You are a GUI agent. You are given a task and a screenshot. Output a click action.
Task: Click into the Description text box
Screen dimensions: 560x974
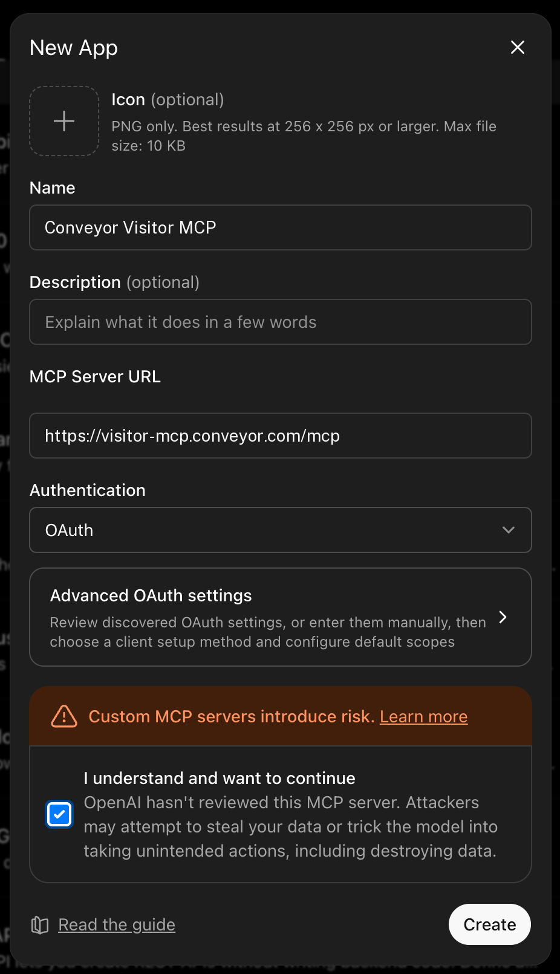[281, 322]
